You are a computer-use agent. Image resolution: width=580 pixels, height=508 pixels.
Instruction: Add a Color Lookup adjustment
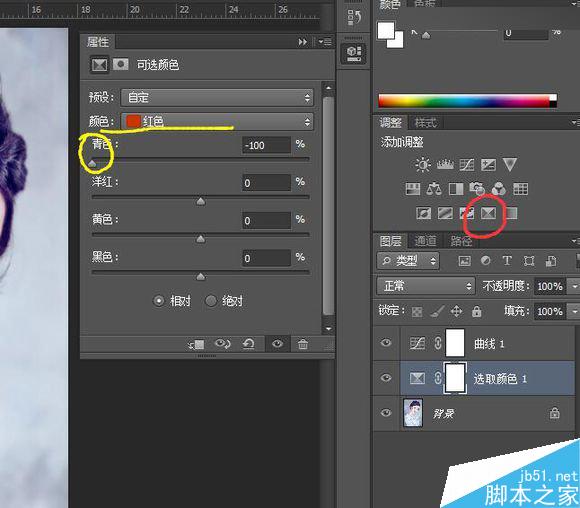(x=520, y=189)
